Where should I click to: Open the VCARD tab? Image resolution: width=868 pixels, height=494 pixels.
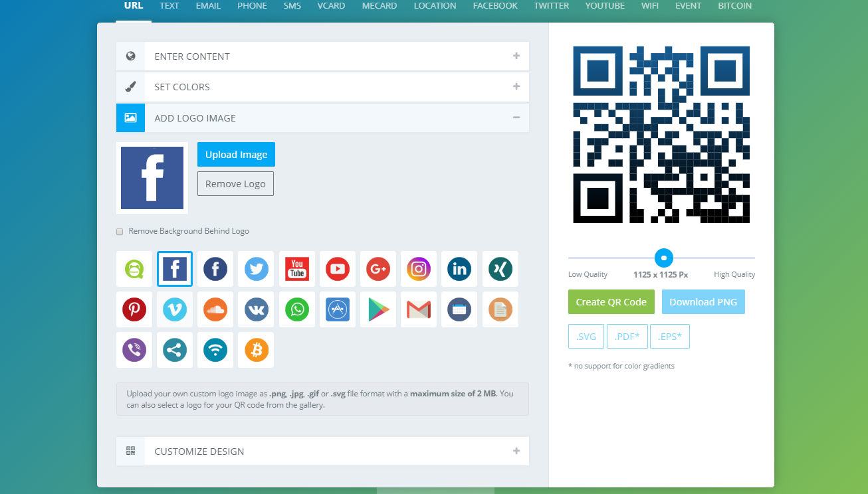[332, 6]
